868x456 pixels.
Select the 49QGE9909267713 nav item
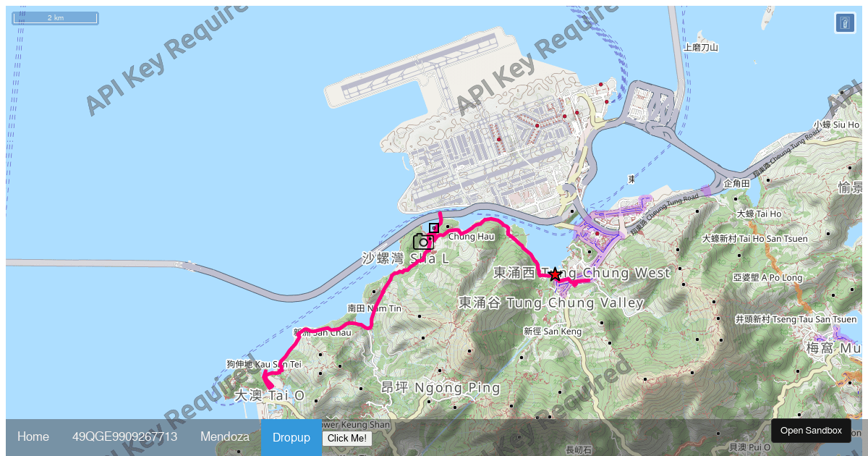click(x=124, y=437)
